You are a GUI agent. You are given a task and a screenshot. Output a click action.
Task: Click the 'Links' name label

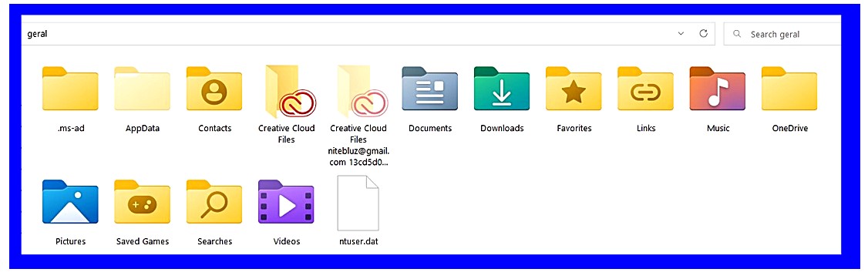[646, 129]
